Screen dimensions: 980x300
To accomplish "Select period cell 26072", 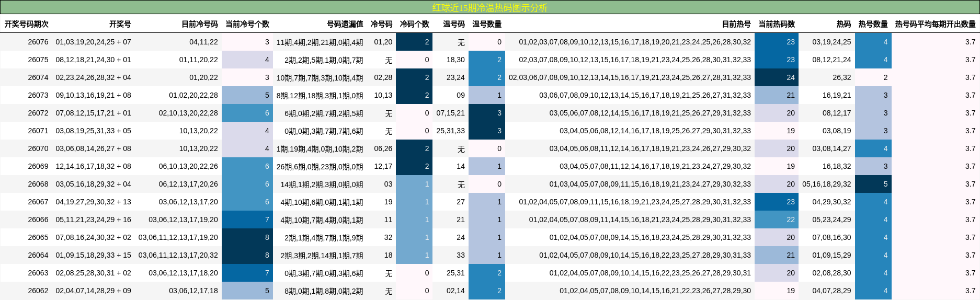I will [x=38, y=113].
